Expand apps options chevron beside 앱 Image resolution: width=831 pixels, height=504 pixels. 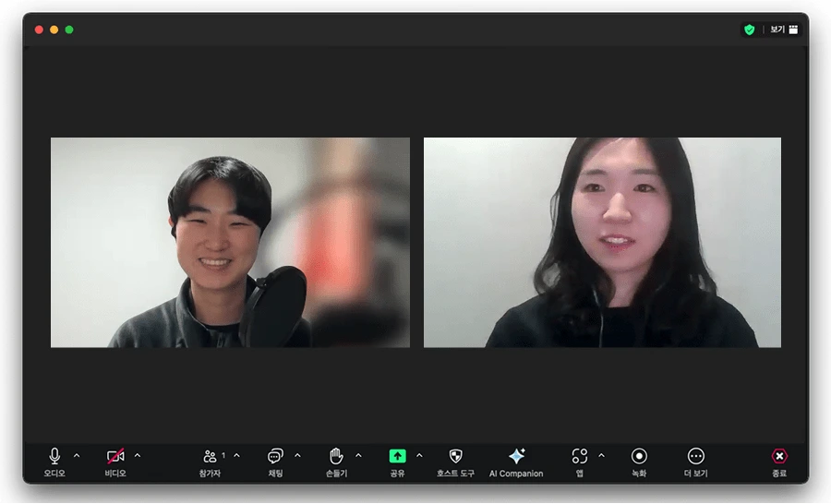click(601, 455)
